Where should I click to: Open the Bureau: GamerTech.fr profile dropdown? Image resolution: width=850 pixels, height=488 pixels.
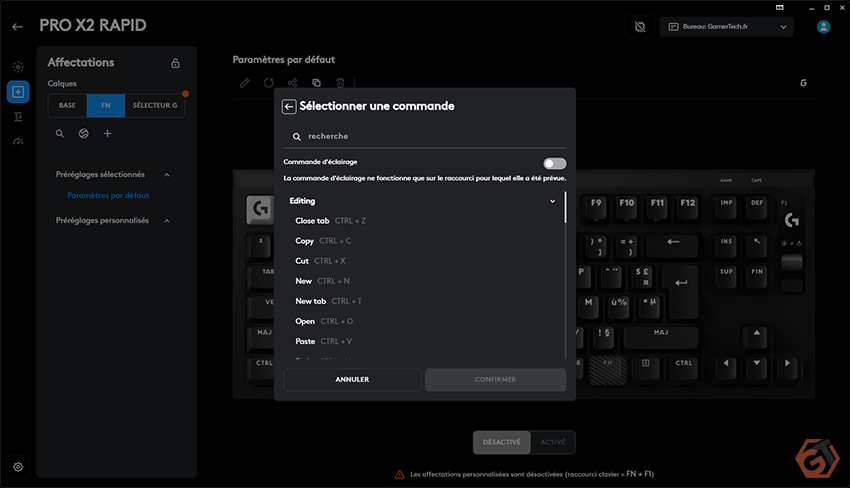coord(726,27)
